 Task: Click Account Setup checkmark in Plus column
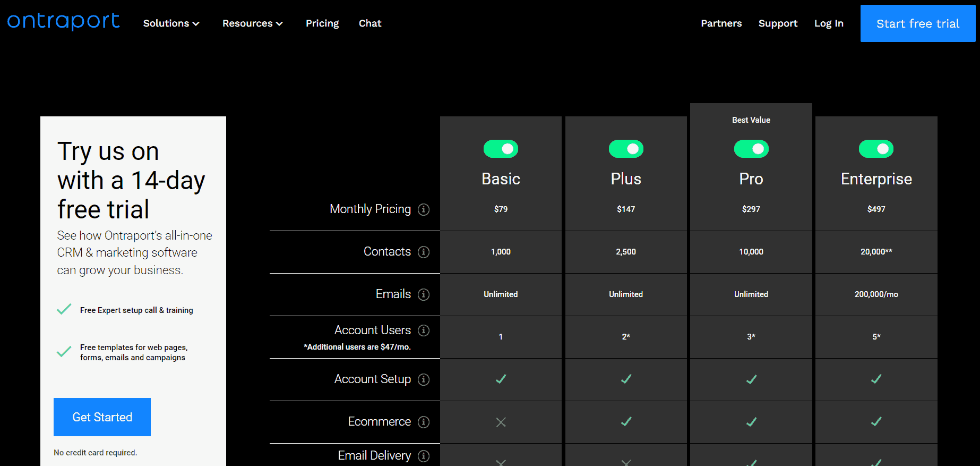(x=626, y=379)
